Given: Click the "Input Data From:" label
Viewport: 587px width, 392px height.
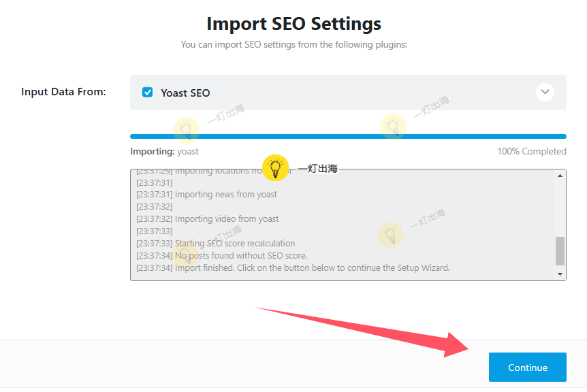Looking at the screenshot, I should pos(63,91).
